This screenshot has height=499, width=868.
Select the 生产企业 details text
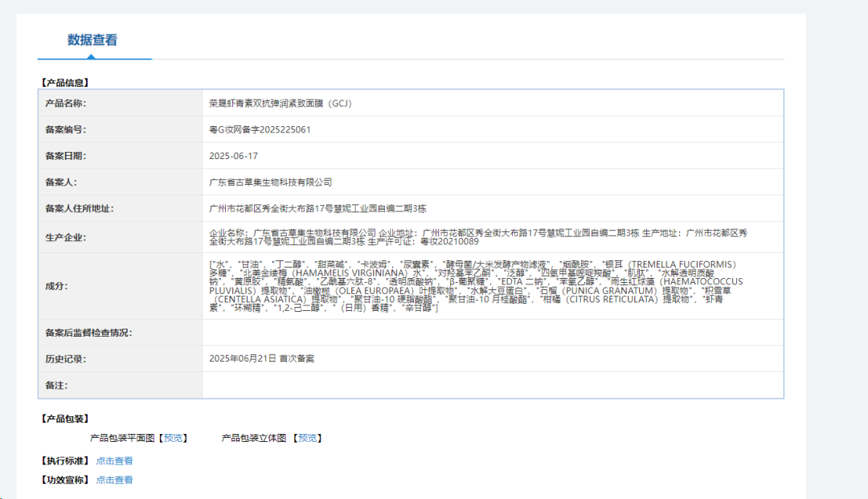(477, 237)
